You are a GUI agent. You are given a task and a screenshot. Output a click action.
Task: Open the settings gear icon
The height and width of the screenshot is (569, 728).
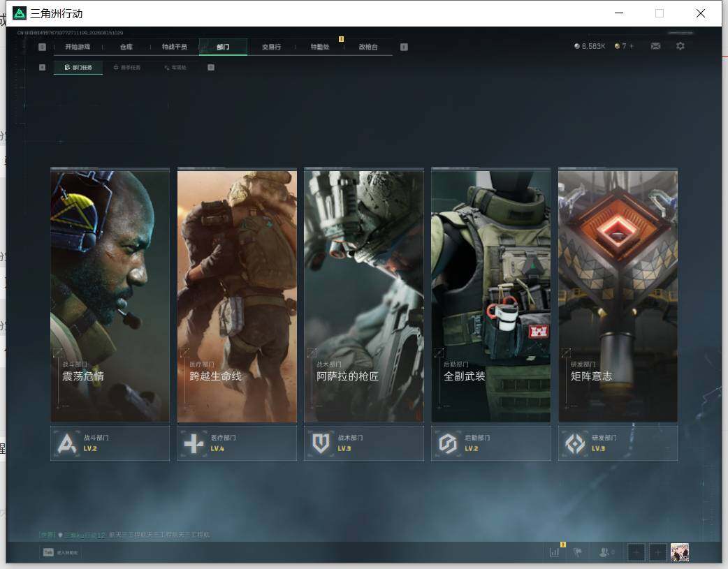point(680,46)
